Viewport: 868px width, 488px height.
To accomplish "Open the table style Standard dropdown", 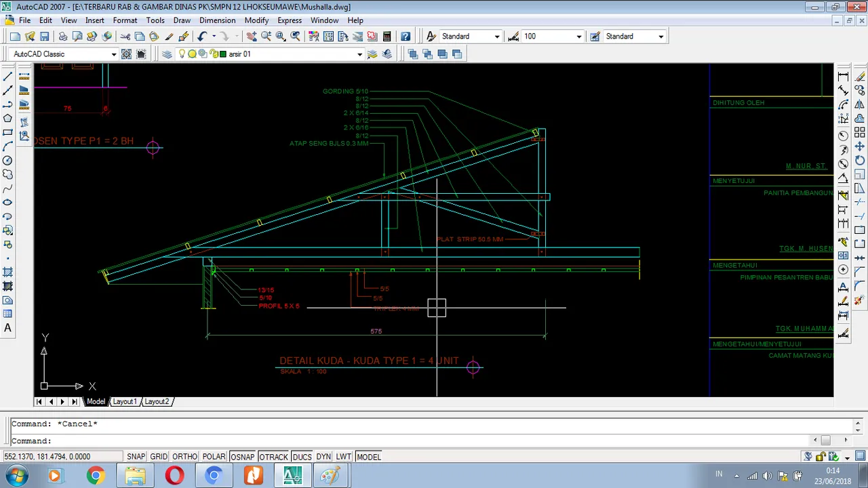I will 660,37.
